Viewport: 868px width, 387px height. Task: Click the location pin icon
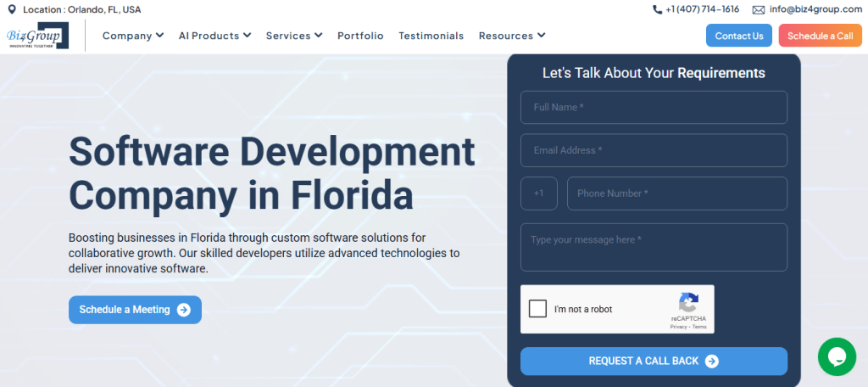pyautogui.click(x=11, y=9)
